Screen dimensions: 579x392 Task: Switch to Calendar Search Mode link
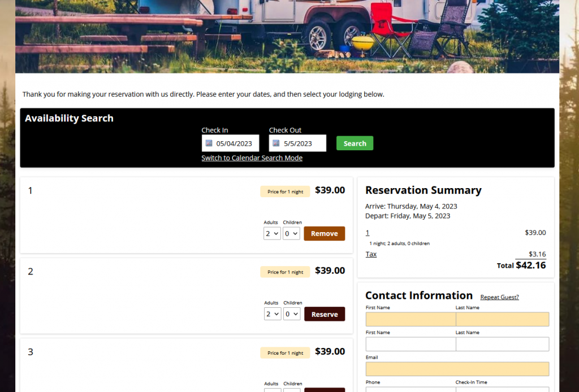click(x=252, y=158)
